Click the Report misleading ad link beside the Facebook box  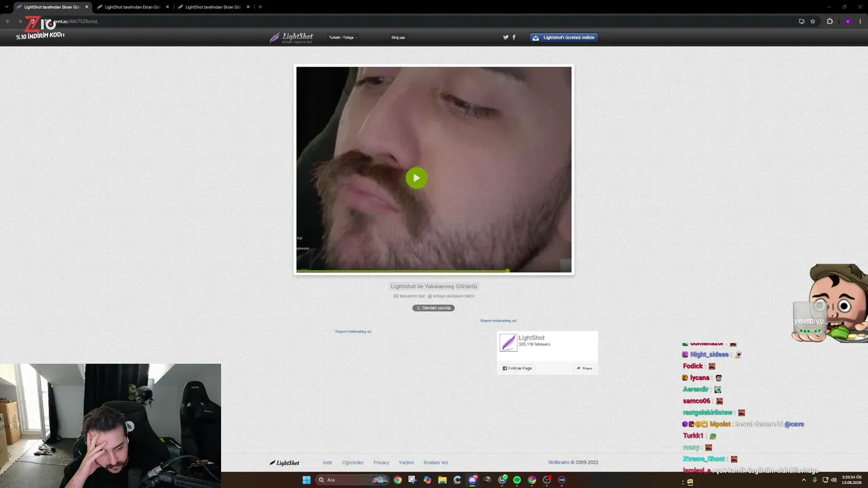[498, 321]
